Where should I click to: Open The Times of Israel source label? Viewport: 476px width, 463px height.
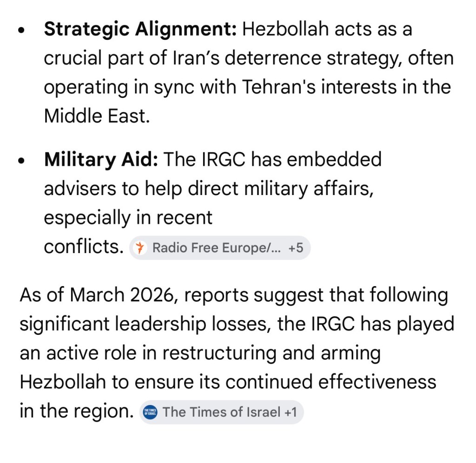[222, 412]
